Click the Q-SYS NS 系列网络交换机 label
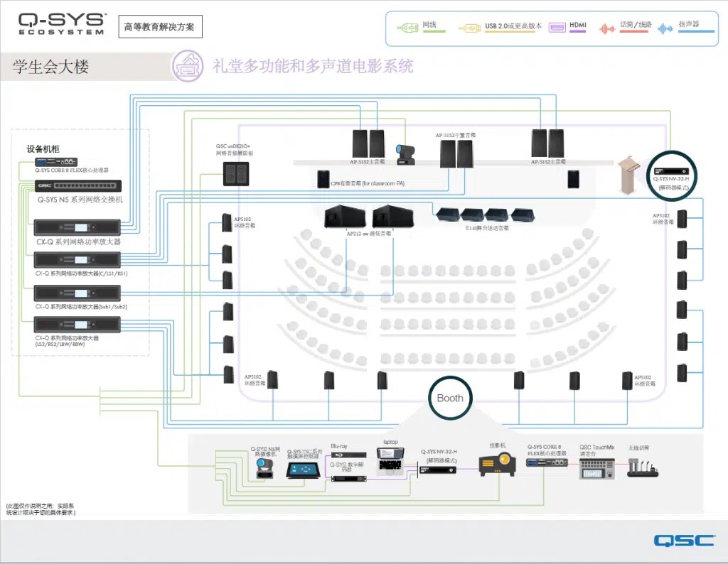 point(80,200)
